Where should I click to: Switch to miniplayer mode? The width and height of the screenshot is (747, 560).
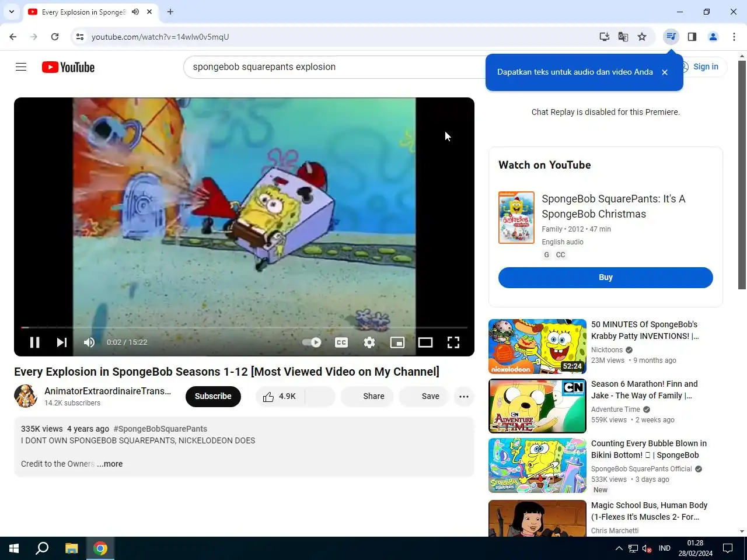tap(397, 342)
